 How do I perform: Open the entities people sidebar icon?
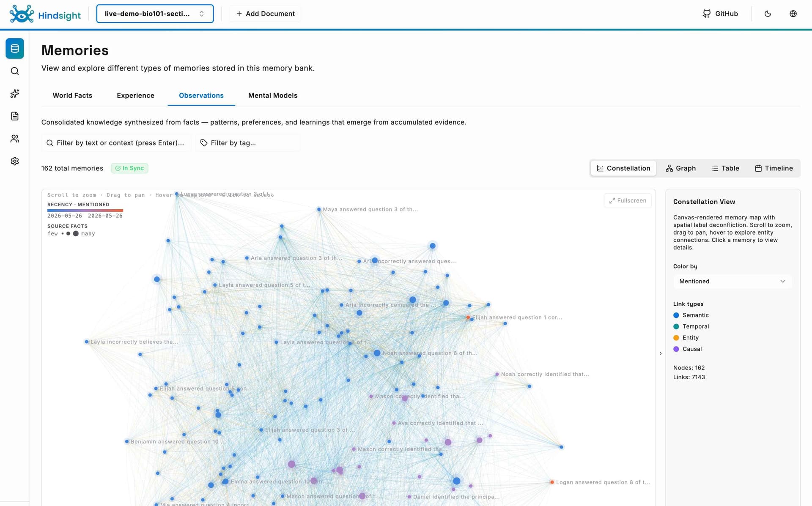pos(15,139)
